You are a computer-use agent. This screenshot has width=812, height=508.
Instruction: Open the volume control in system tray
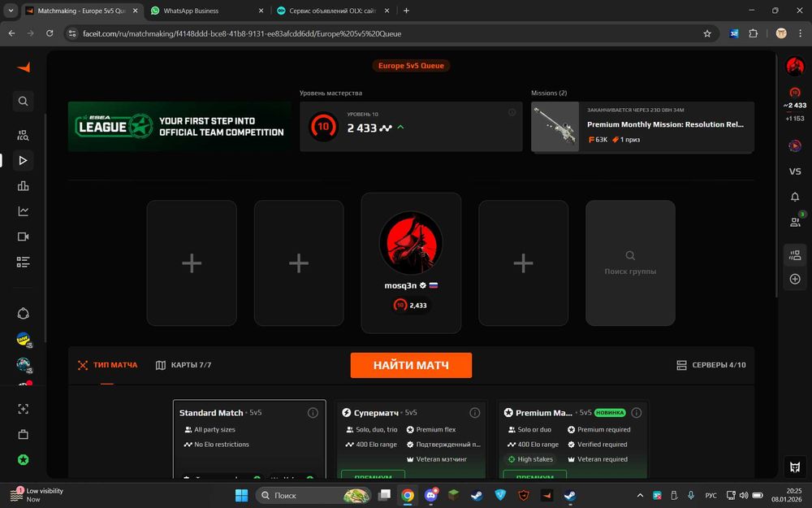coord(744,496)
